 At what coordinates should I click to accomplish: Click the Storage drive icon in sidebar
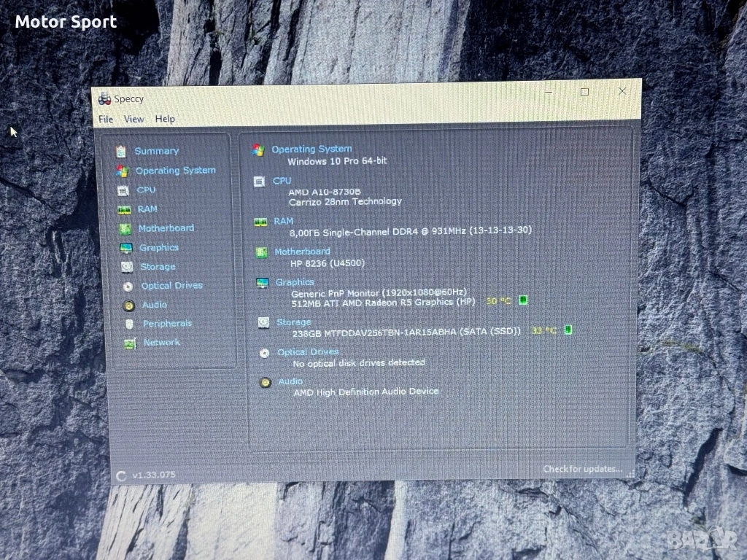point(127,267)
